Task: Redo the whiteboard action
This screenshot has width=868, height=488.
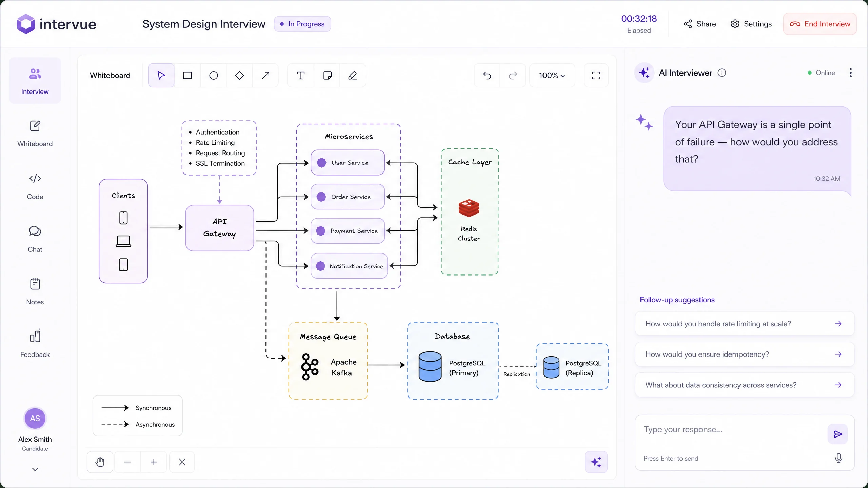Action: [x=513, y=75]
